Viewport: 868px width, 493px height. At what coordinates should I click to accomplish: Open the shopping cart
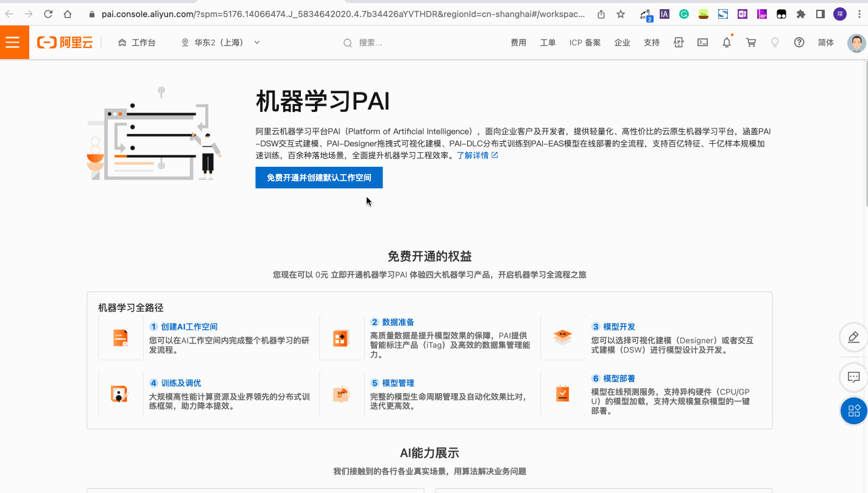[x=751, y=43]
